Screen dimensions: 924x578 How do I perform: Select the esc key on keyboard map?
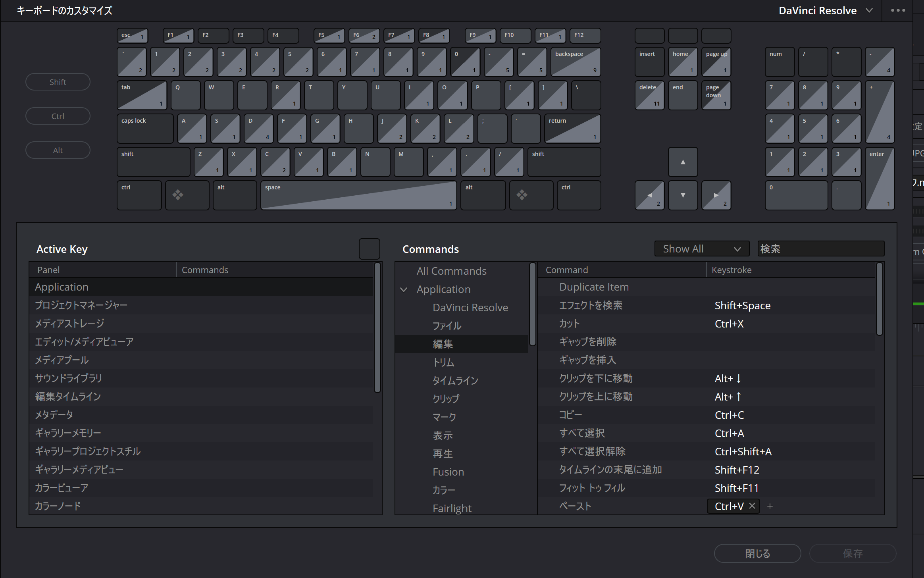pyautogui.click(x=133, y=35)
